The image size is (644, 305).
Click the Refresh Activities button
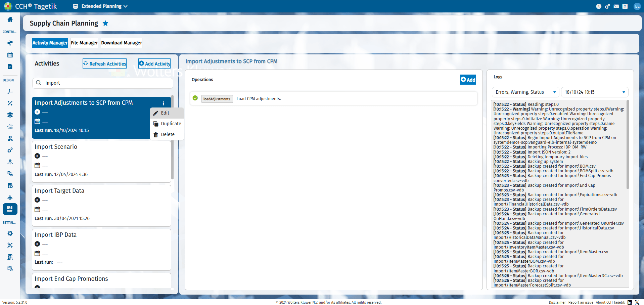pyautogui.click(x=105, y=63)
